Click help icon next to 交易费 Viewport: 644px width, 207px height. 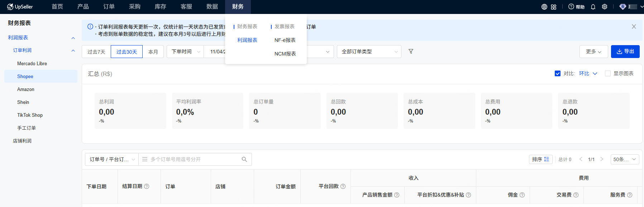coord(576,195)
